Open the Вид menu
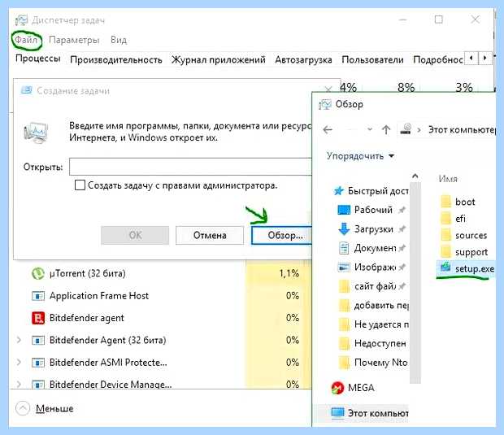This screenshot has width=504, height=435. [119, 40]
